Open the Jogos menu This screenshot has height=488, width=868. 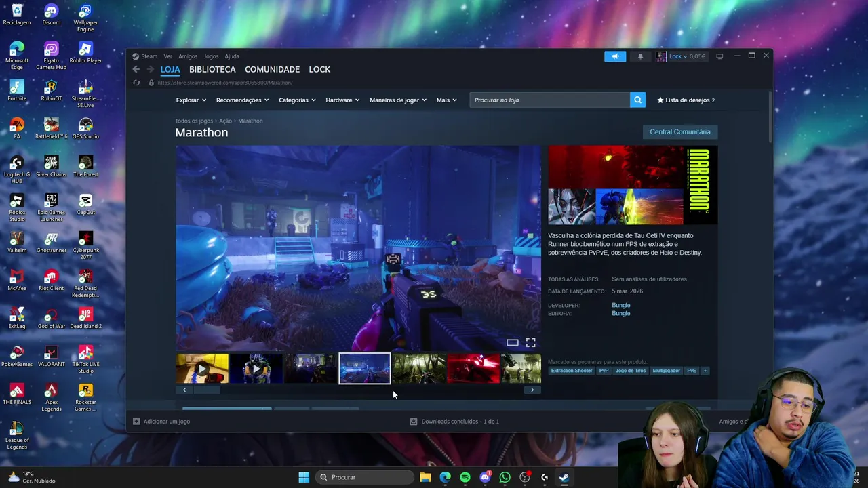pos(211,56)
